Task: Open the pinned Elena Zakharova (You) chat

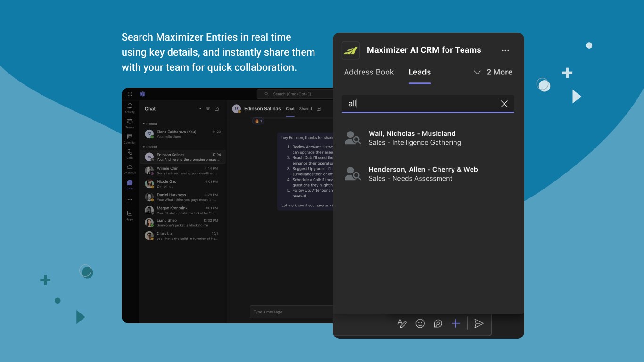Action: (182, 134)
